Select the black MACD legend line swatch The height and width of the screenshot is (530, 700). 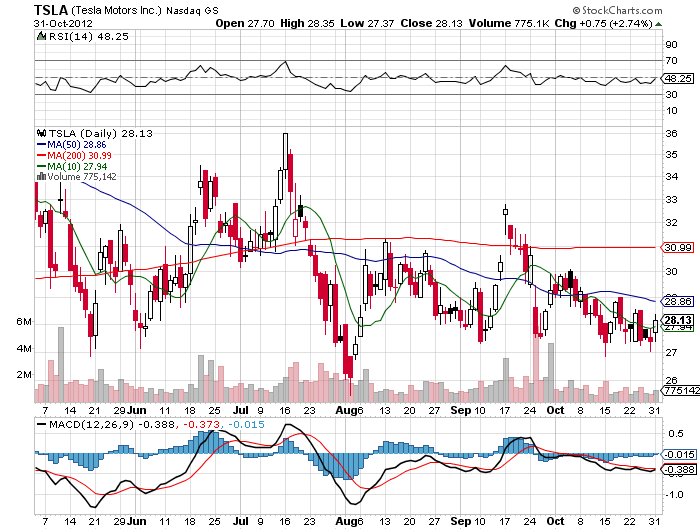click(42, 425)
